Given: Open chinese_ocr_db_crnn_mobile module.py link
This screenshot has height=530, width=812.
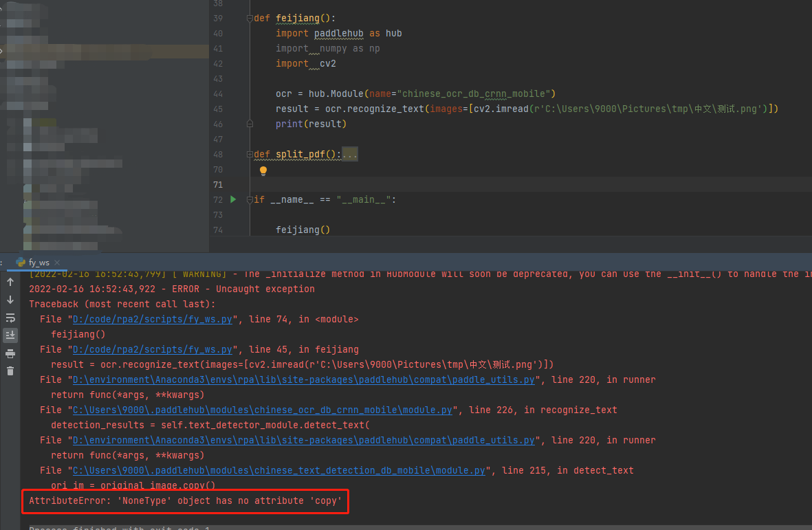Looking at the screenshot, I should (263, 410).
